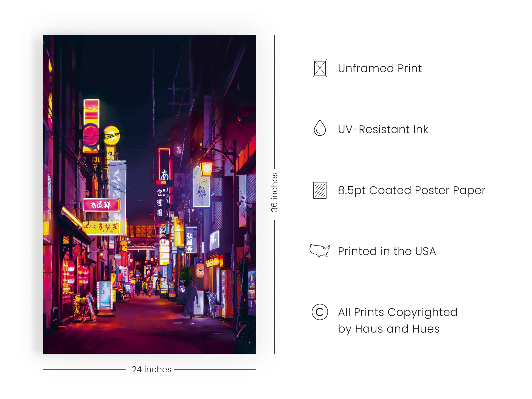Click the "24 inches" width label
532x399 pixels.
point(151,369)
